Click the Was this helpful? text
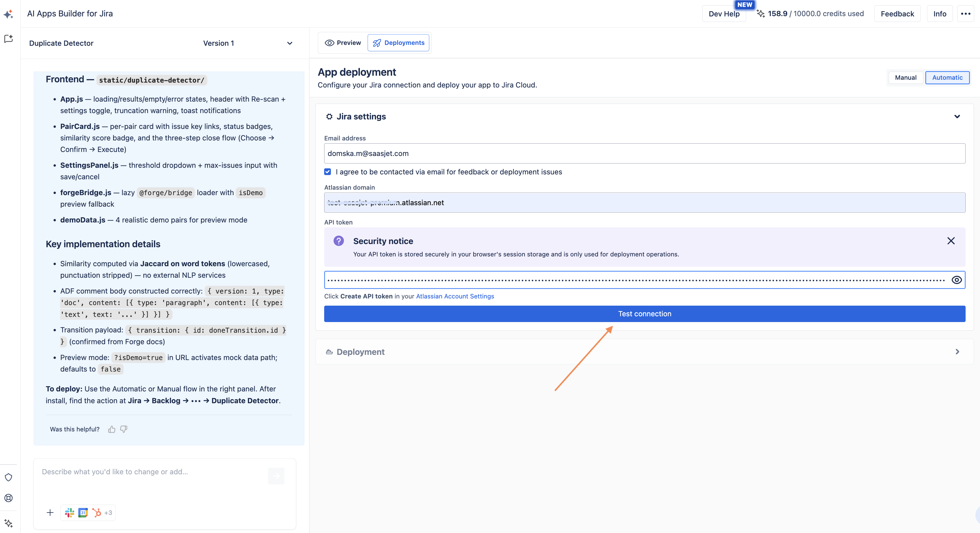Viewport: 980px width, 533px height. click(x=75, y=429)
